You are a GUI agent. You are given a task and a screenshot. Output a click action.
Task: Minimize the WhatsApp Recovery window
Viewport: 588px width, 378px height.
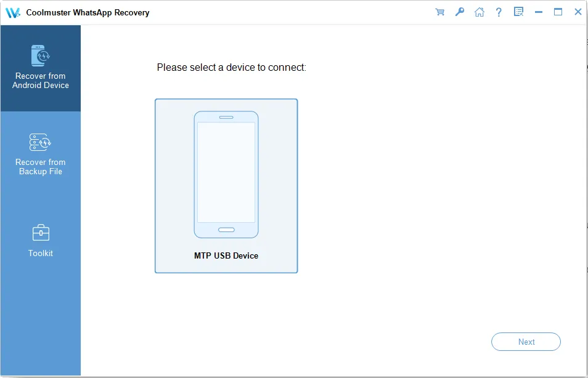(x=538, y=12)
